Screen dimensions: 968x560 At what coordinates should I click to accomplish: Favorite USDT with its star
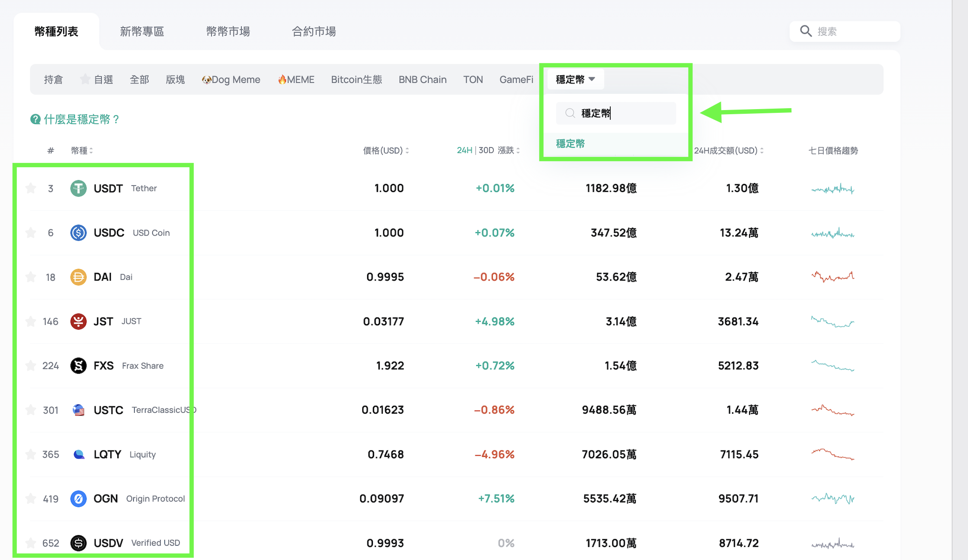point(31,188)
